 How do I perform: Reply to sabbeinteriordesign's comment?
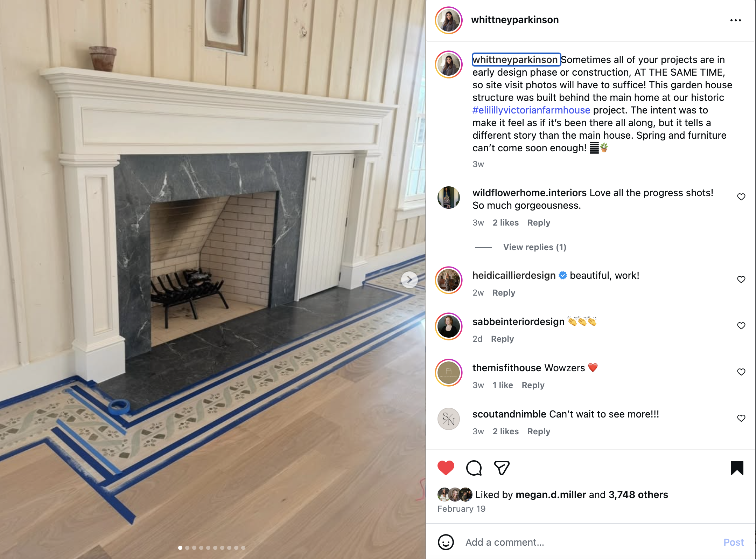pos(502,339)
